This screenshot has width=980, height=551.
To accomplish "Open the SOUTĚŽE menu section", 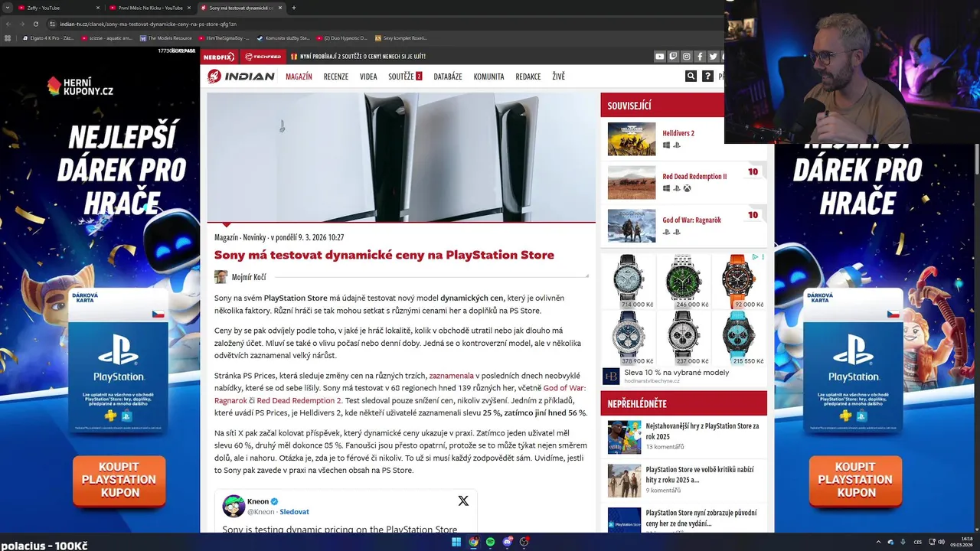I will [x=405, y=77].
